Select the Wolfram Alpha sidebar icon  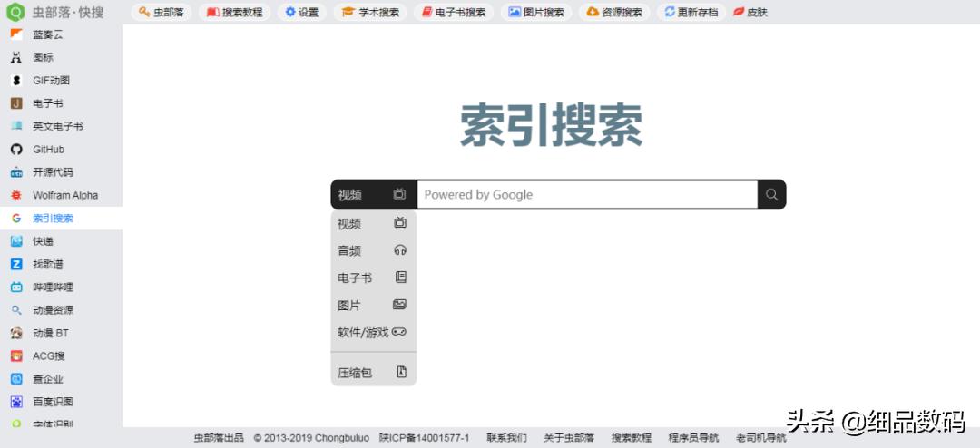17,196
